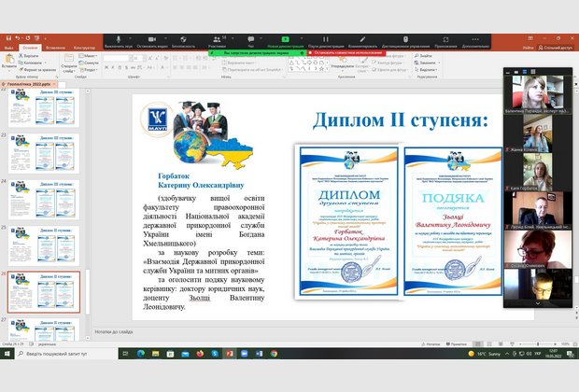Image resolution: width=579 pixels, height=392 pixels.
Task: Open the Design ribbon tab
Action: click(85, 47)
